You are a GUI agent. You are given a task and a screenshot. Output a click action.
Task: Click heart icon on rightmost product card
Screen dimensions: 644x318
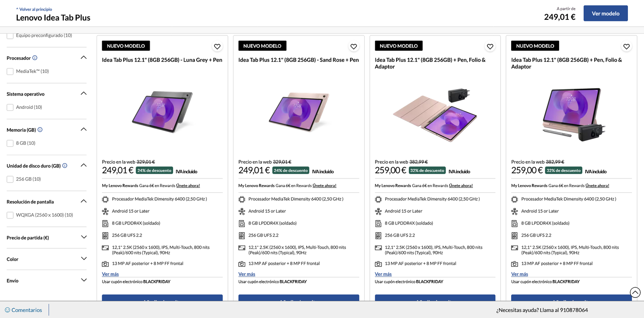[626, 46]
